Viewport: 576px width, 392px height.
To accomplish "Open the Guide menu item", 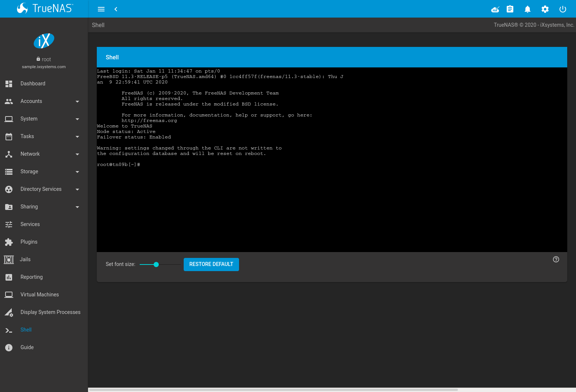I will pyautogui.click(x=44, y=347).
